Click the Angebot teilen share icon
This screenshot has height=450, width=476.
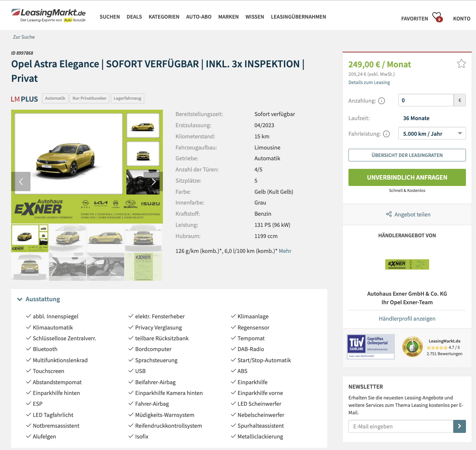tap(389, 214)
